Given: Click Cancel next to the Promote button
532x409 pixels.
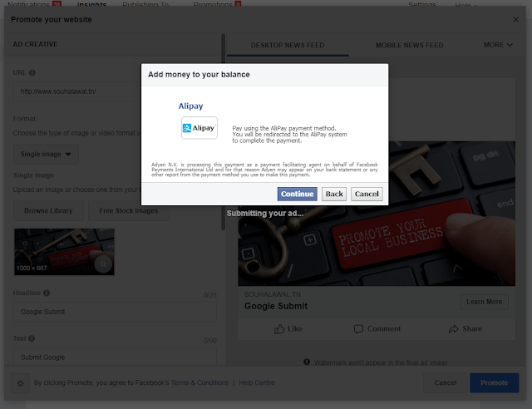Looking at the screenshot, I should coord(446,383).
